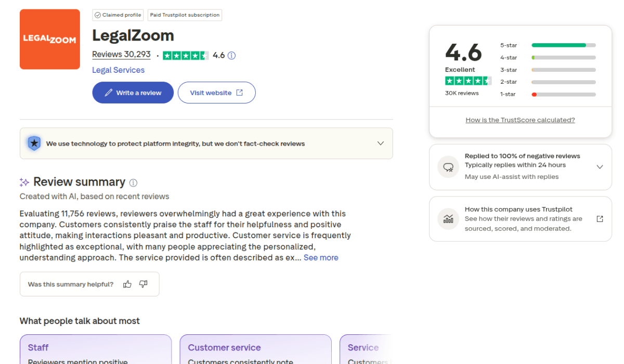This screenshot has width=624, height=364.
Task: Click external link icon in Trustpilot usage card
Action: 600,219
